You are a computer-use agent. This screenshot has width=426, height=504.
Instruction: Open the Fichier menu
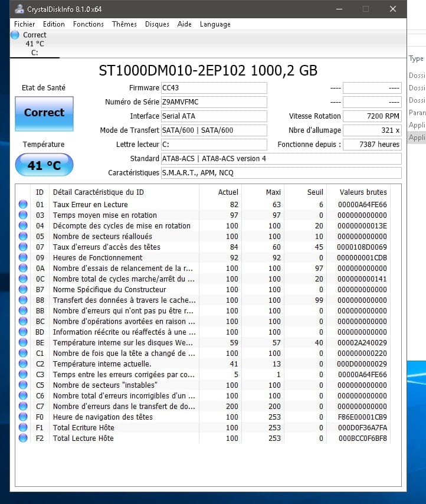coord(25,24)
